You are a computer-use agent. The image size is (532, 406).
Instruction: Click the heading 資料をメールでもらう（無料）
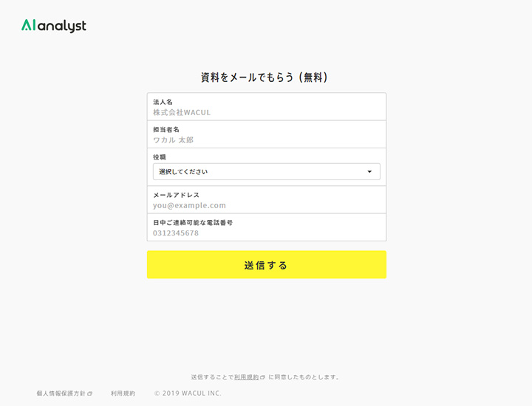pos(265,78)
